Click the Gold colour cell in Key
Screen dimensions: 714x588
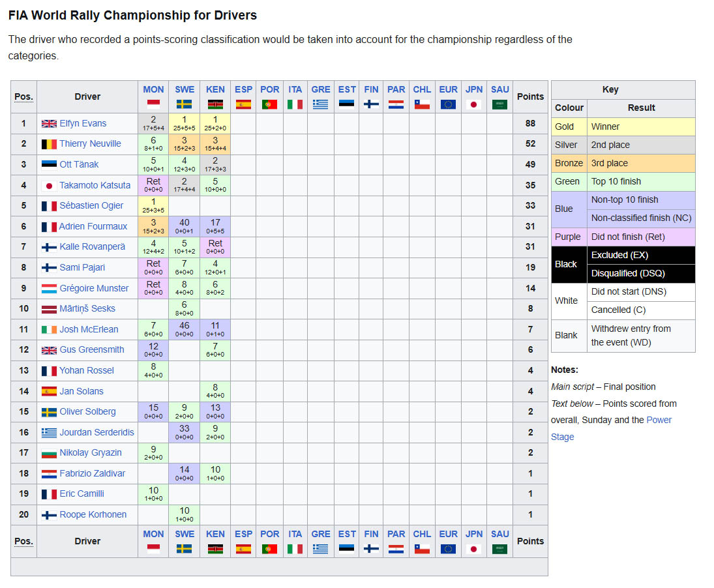point(569,126)
